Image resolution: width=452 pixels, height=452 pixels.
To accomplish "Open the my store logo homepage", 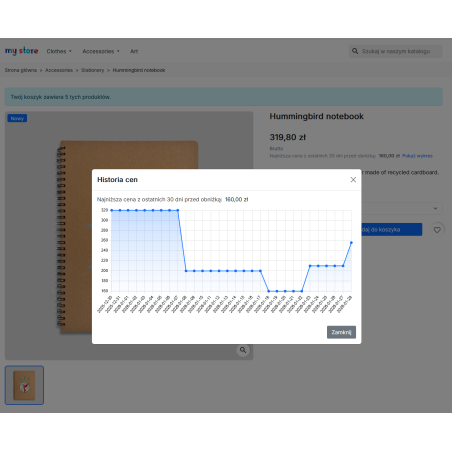I will [x=22, y=51].
